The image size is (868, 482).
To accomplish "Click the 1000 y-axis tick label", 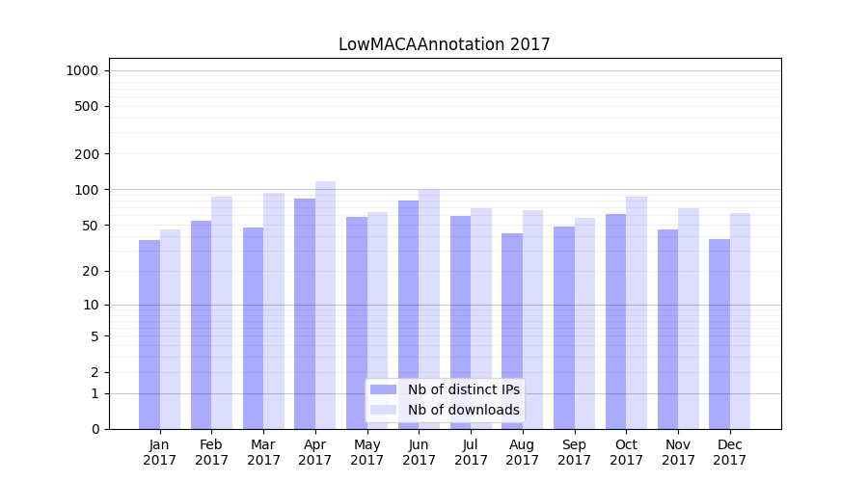I will pos(82,70).
